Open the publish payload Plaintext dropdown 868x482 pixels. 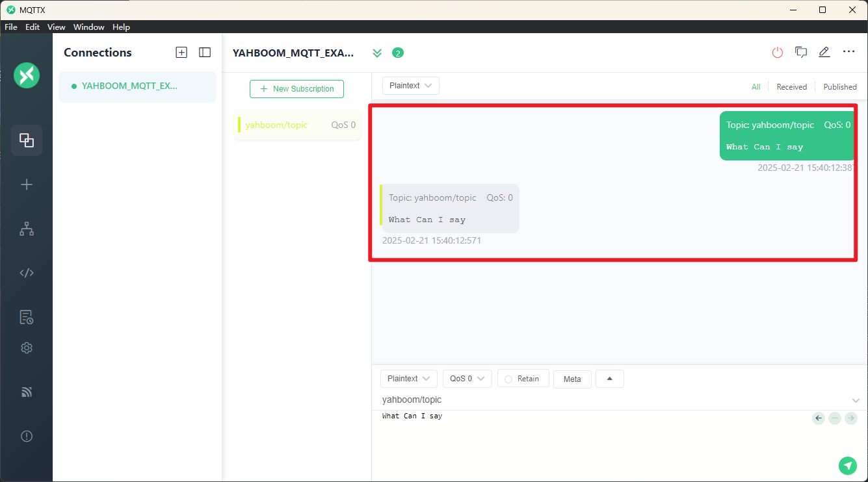409,379
